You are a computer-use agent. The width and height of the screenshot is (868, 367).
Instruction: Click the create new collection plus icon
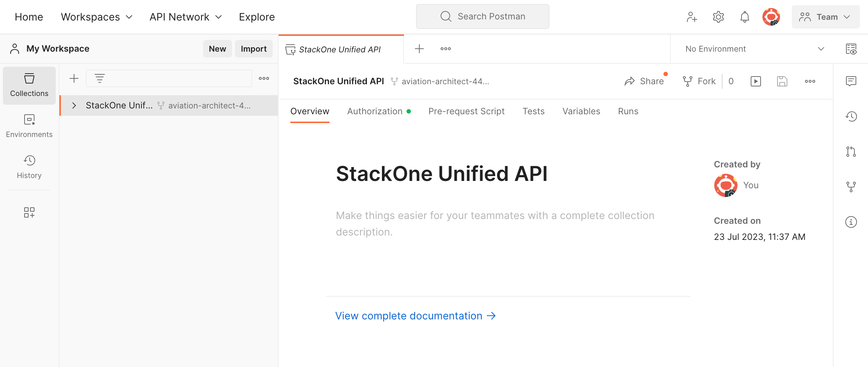74,78
